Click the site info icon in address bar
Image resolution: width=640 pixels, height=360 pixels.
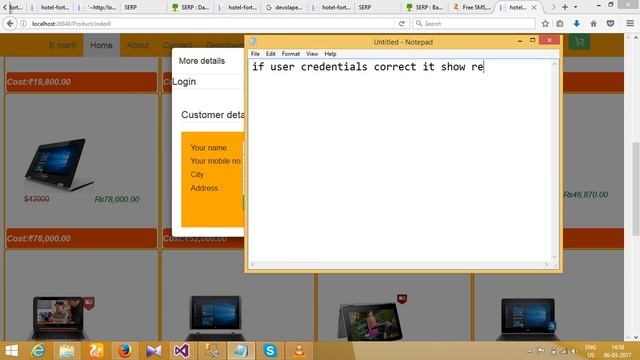point(24,24)
